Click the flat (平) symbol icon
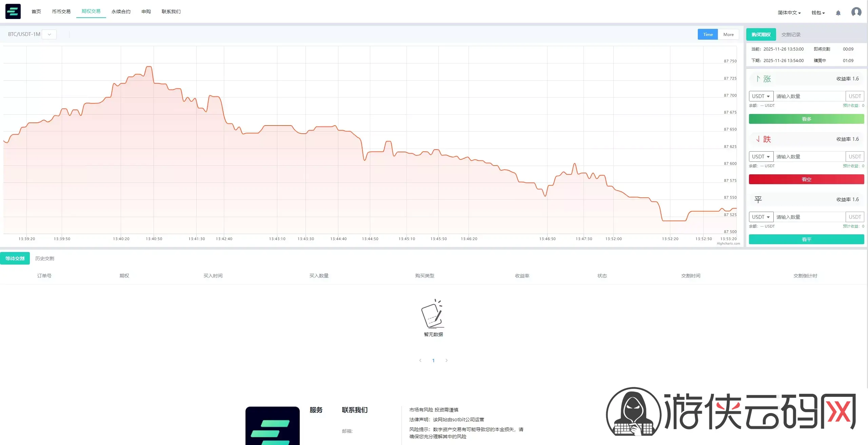 coord(758,199)
